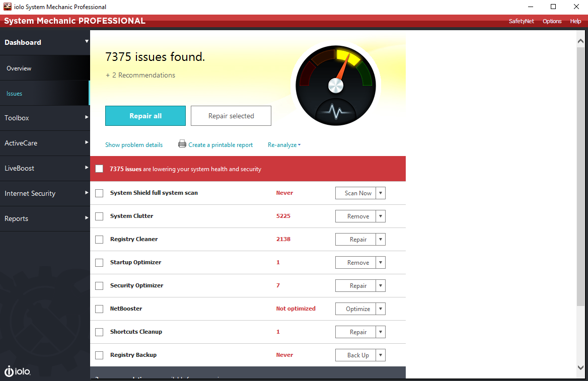The height and width of the screenshot is (381, 588).
Task: Expand the Toolbox menu
Action: tap(45, 118)
